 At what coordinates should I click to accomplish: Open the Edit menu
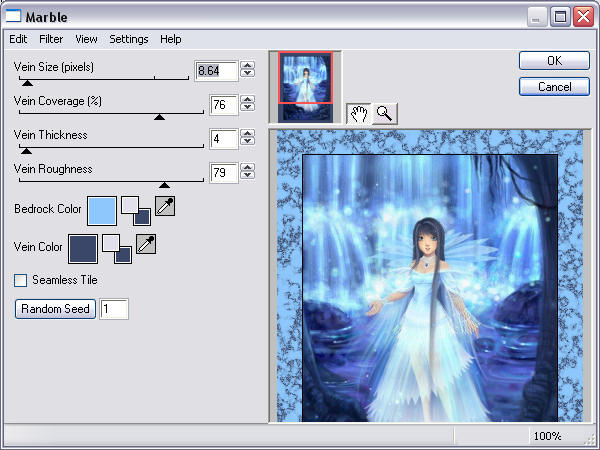pos(18,39)
